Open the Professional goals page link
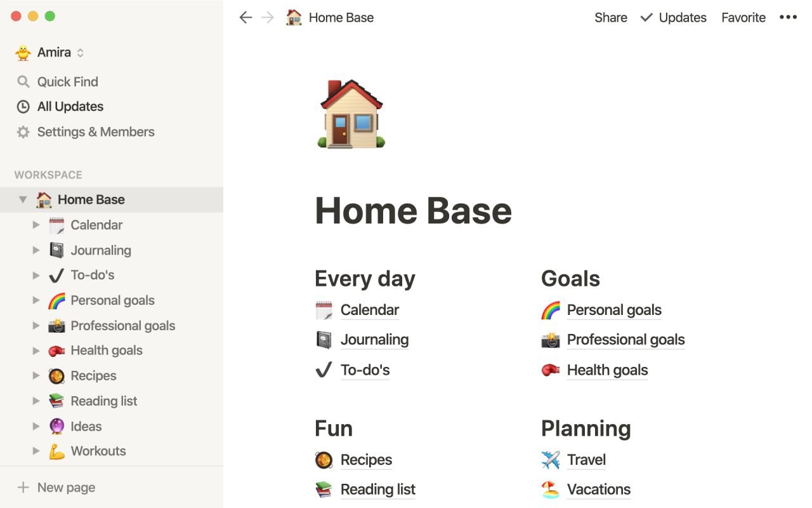 click(x=625, y=340)
